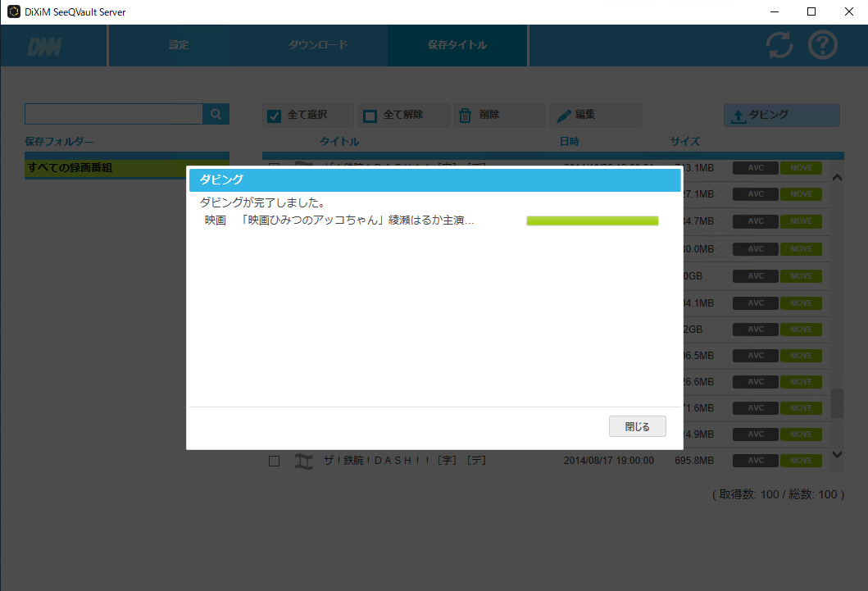Check the 全て選択 select-all box
Viewport: 868px width, 591px height.
275,116
